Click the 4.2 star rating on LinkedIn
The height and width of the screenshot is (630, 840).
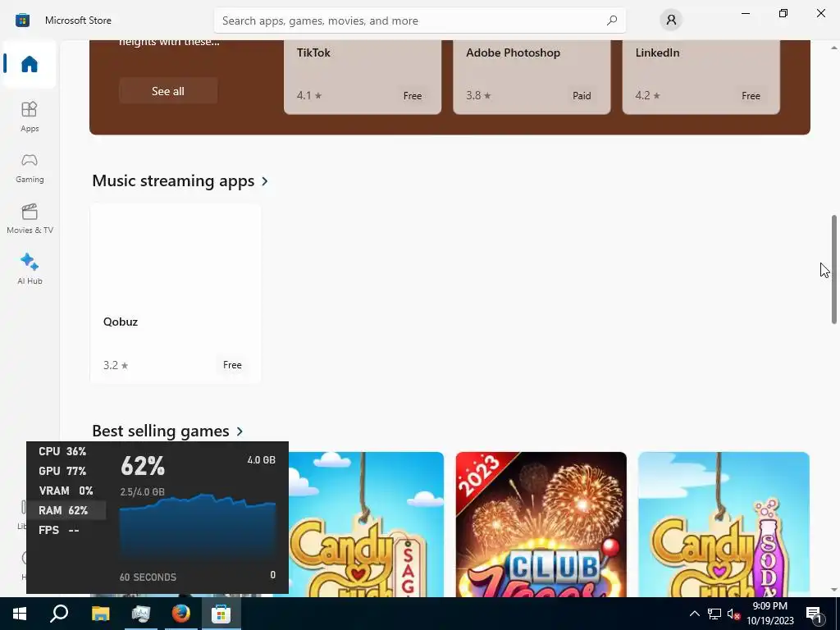click(648, 96)
